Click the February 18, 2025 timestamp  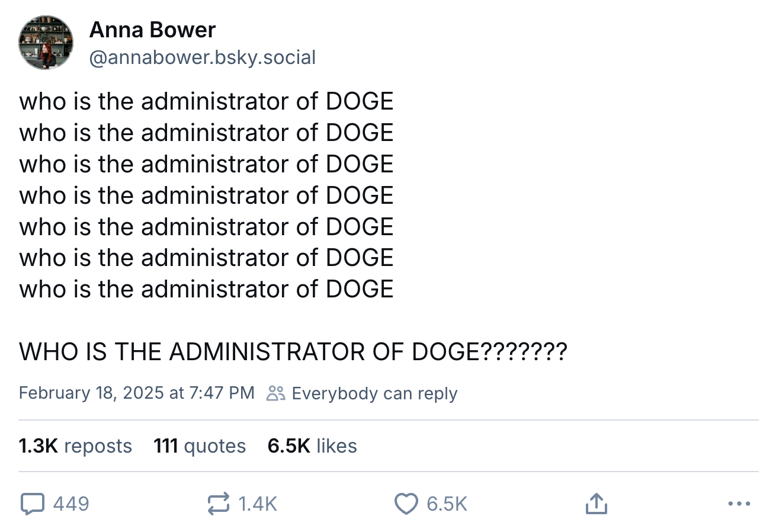click(x=136, y=393)
